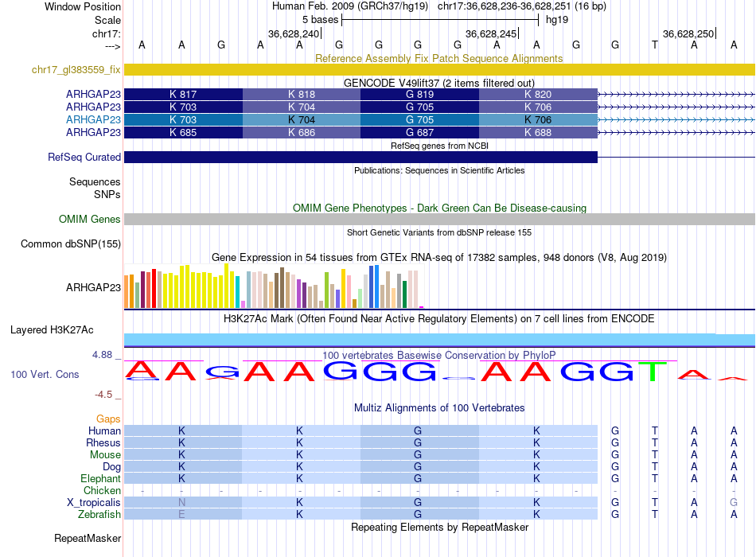Open the Reference Assembly Fix Patch title
The image size is (756, 557).
coord(438,58)
